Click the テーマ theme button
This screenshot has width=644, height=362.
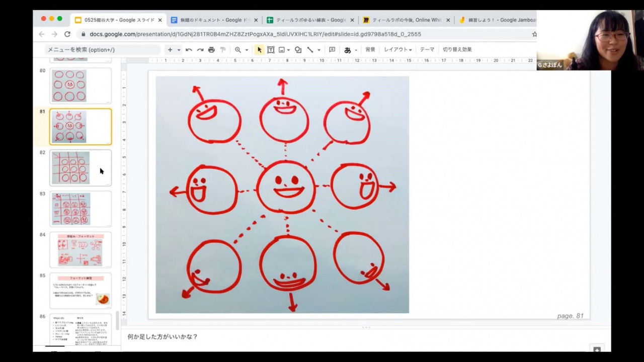pos(427,50)
